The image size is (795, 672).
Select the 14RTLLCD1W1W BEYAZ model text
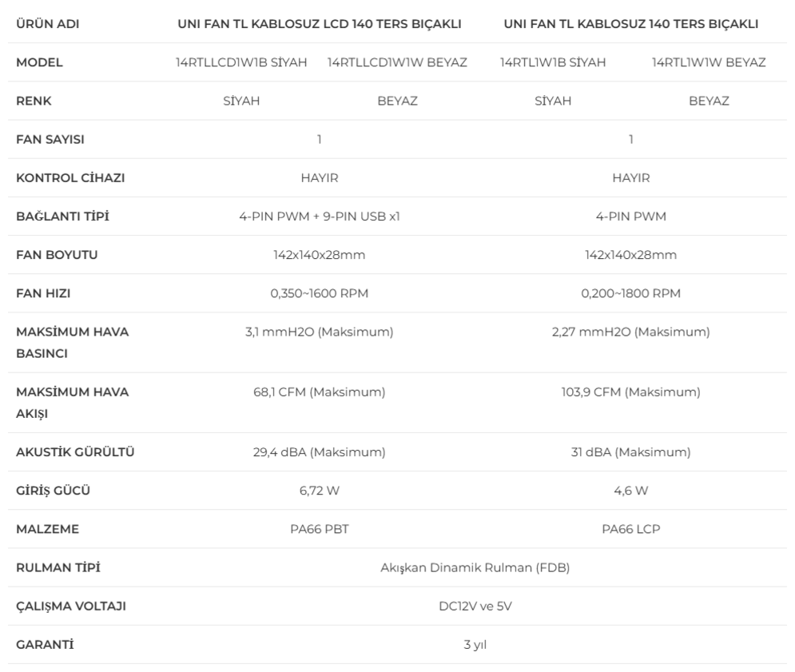pyautogui.click(x=397, y=62)
